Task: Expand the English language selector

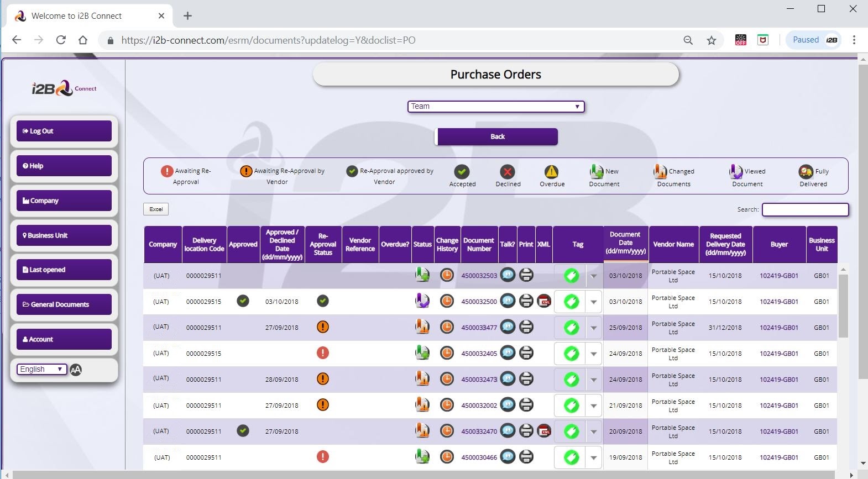Action: point(42,370)
